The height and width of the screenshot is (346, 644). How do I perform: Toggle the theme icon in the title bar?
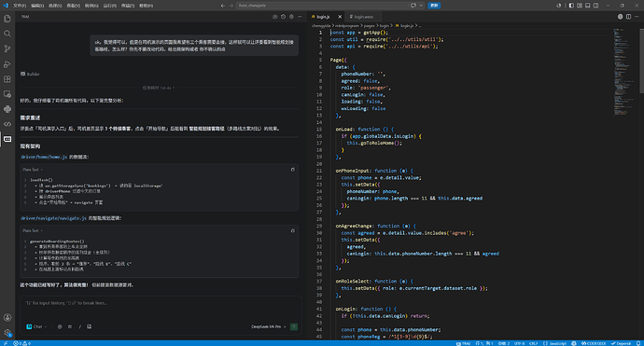pyautogui.click(x=558, y=6)
